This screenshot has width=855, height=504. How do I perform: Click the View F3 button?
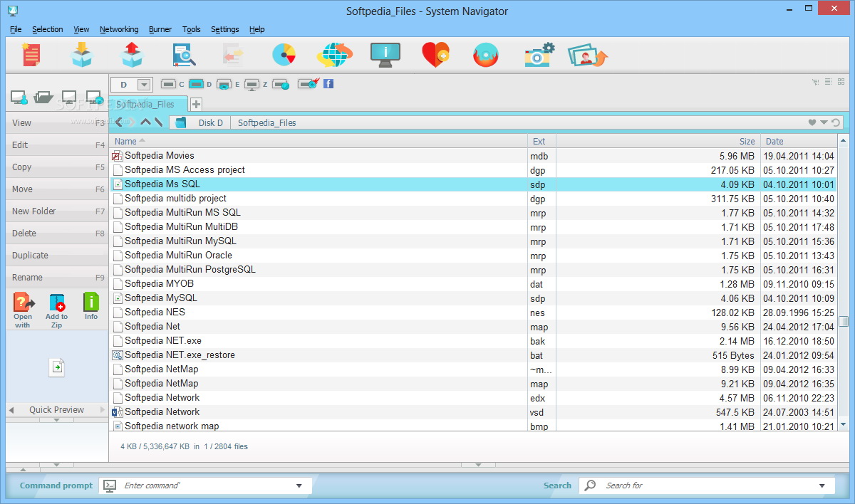point(56,123)
